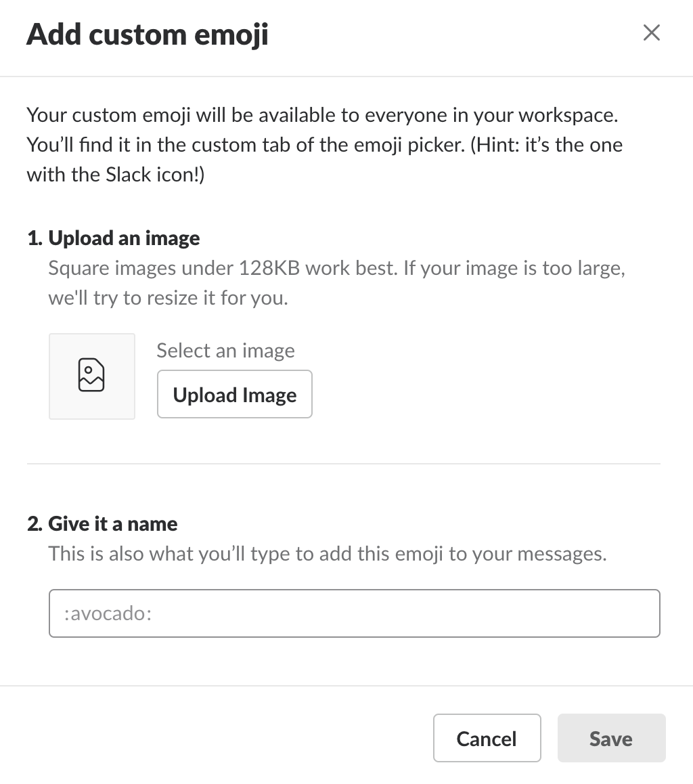Click the 'Select an image' label

pyautogui.click(x=225, y=350)
